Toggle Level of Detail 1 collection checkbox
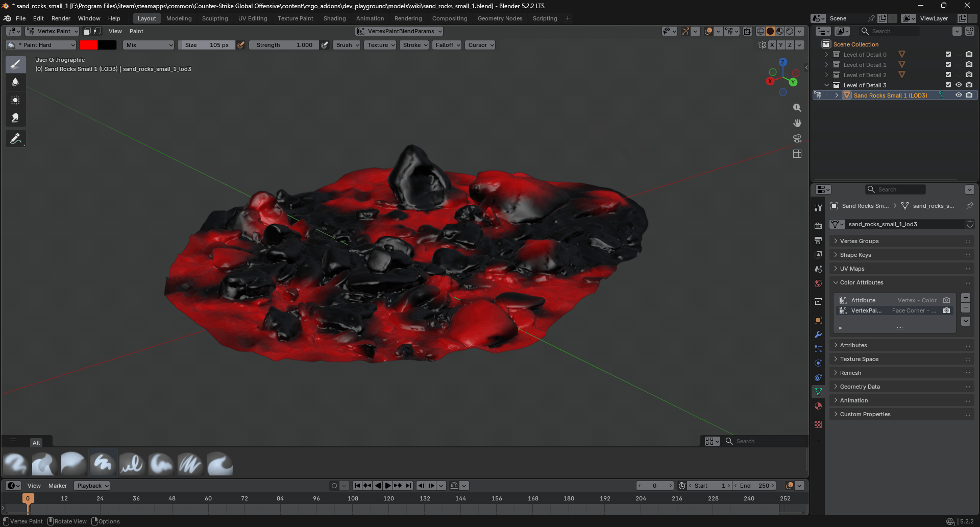980x527 pixels. [948, 64]
